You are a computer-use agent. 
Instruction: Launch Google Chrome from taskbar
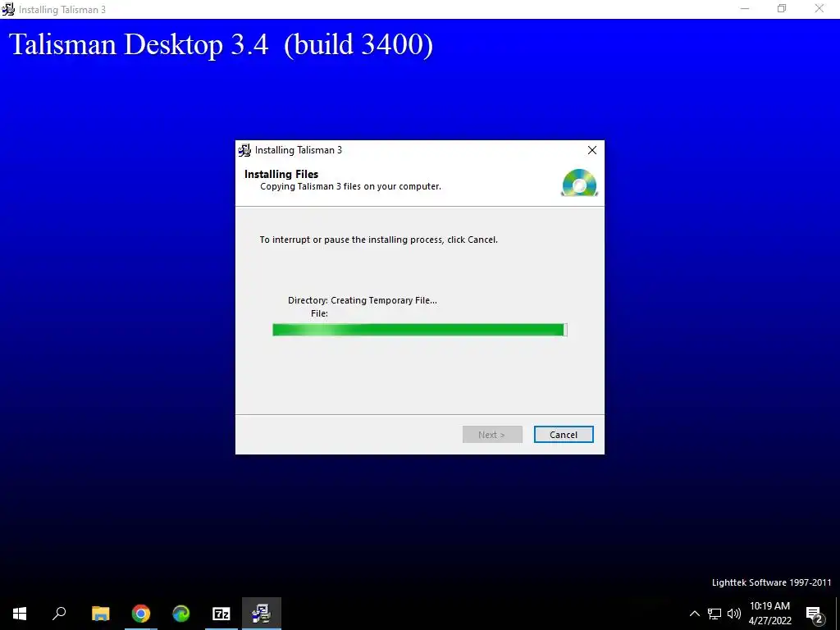pos(141,614)
